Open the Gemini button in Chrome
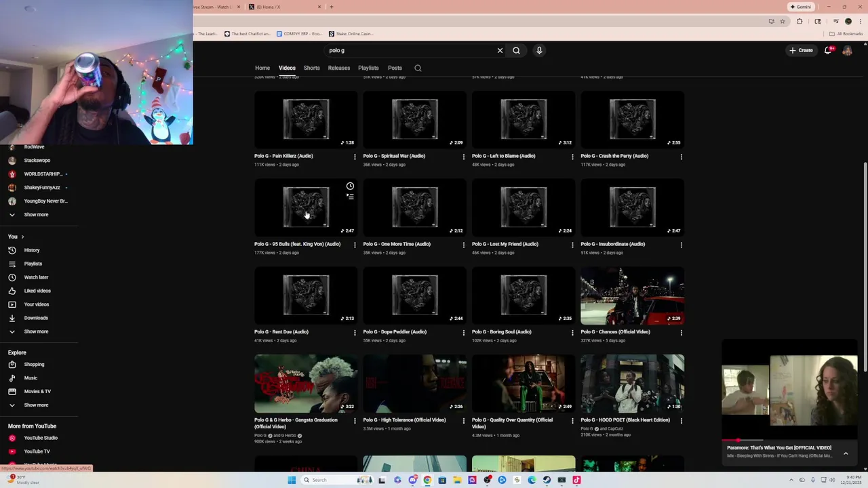 (x=800, y=7)
